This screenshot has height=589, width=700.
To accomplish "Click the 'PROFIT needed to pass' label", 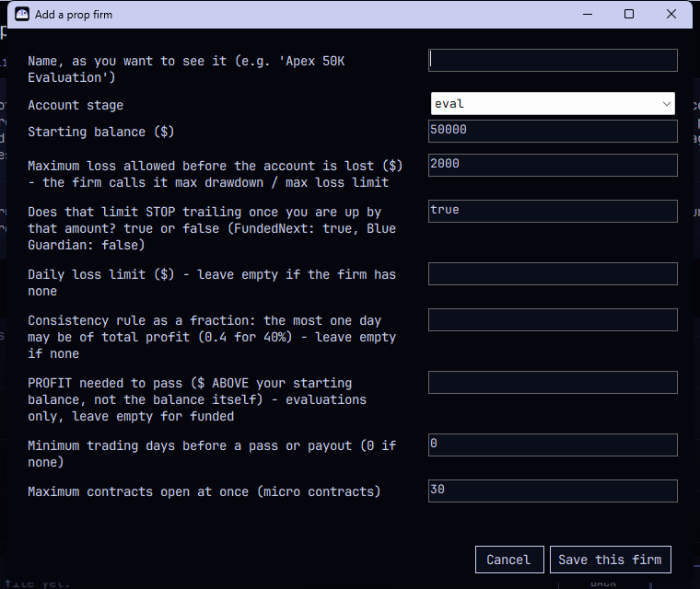I will [x=197, y=399].
